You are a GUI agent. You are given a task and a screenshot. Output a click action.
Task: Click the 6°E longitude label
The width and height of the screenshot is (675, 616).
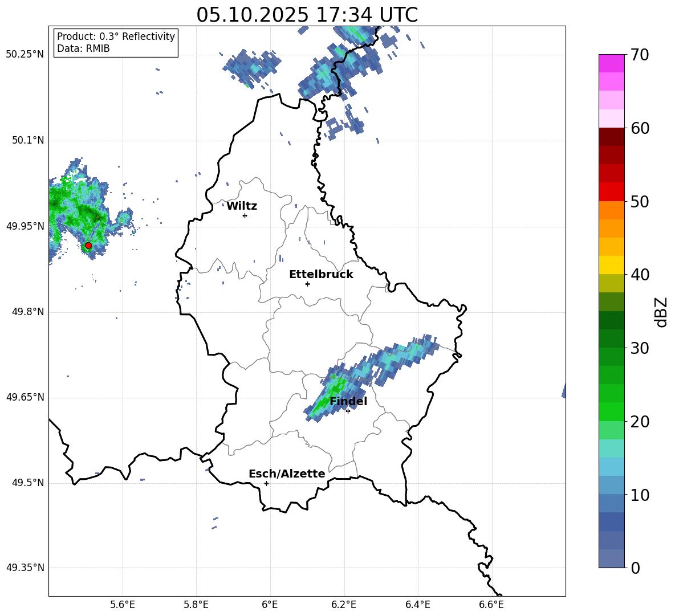point(270,605)
